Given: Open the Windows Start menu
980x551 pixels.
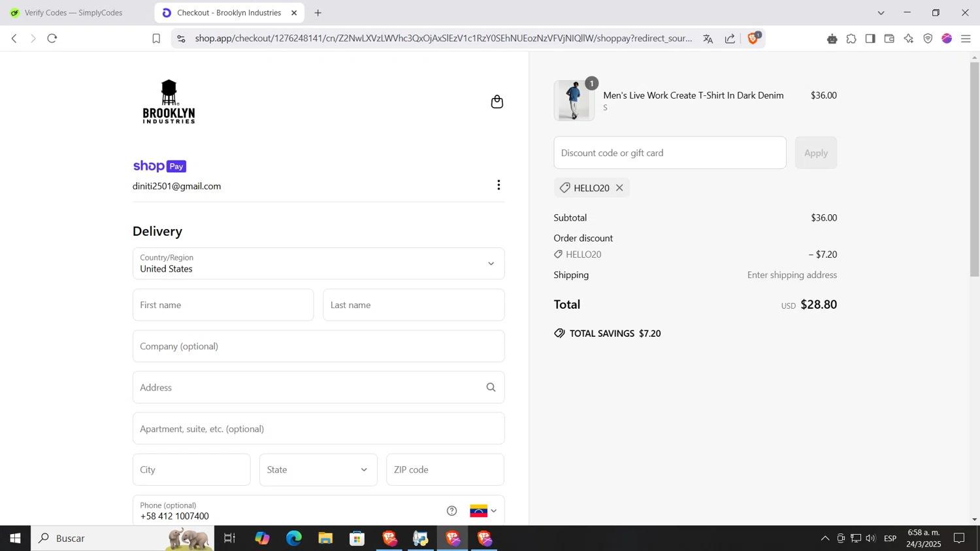Looking at the screenshot, I should pos(15,538).
